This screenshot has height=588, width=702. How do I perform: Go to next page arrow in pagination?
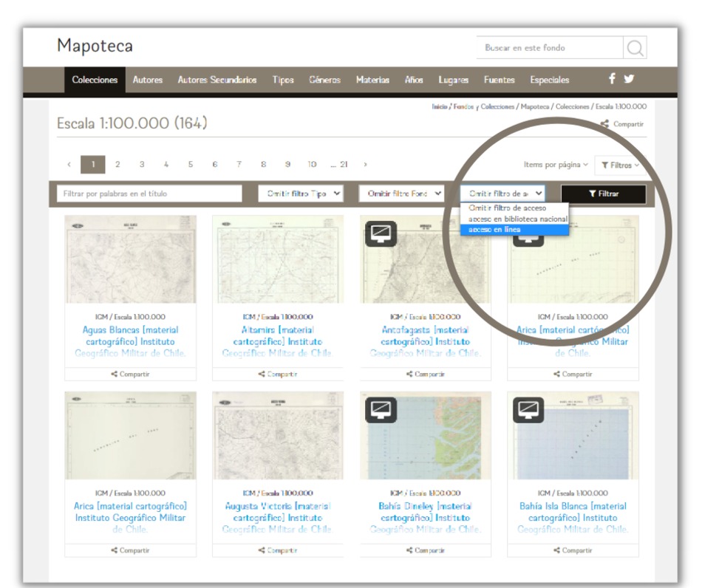(365, 165)
